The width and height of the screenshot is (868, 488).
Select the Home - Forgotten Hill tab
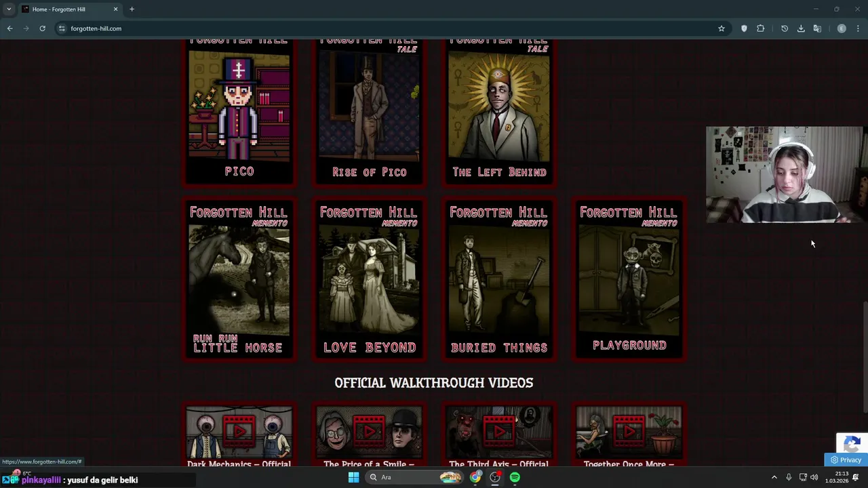pos(69,9)
